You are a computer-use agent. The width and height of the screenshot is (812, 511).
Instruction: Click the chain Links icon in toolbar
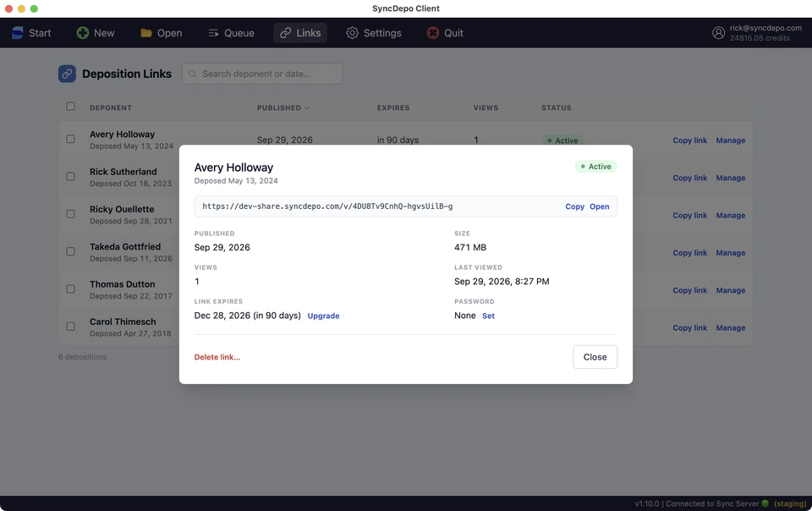tap(285, 33)
